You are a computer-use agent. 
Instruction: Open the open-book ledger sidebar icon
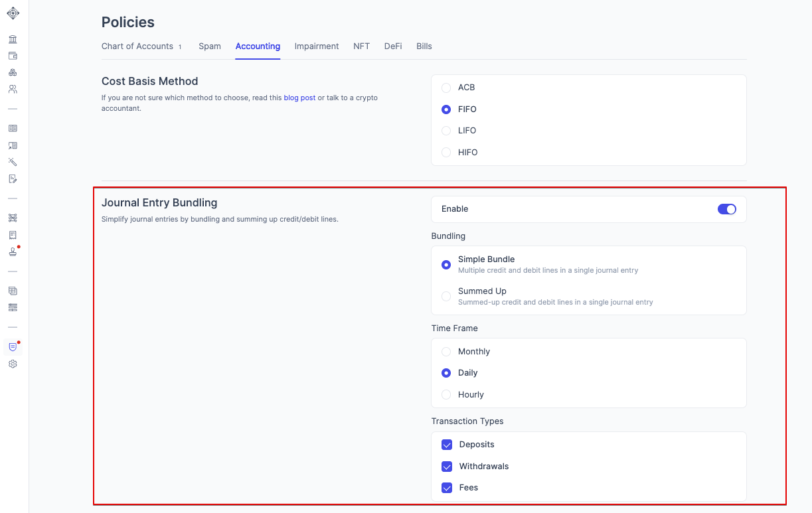click(x=13, y=128)
